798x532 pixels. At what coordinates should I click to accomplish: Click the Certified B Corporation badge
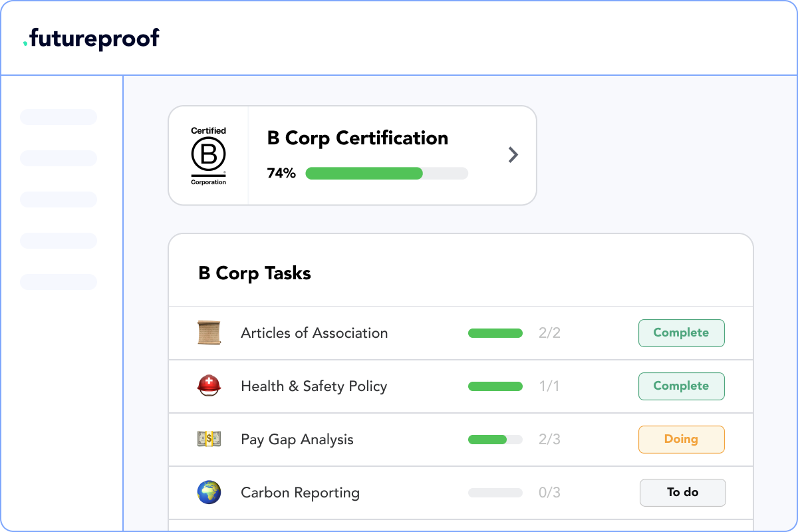pyautogui.click(x=208, y=156)
